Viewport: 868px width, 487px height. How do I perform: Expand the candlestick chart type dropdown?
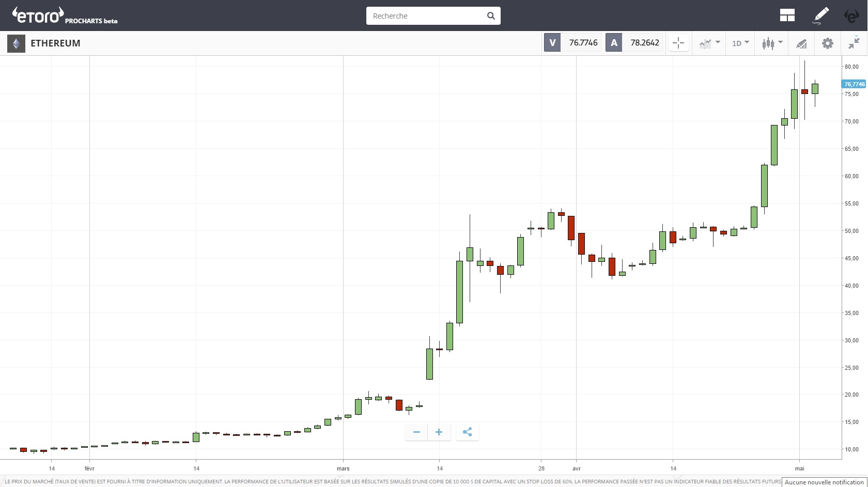point(772,43)
